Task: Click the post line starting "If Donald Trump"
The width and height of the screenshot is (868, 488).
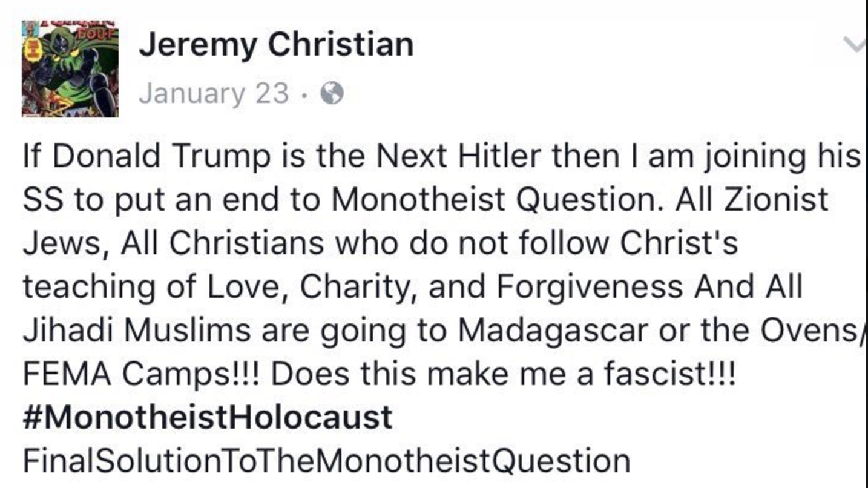Action: pyautogui.click(x=441, y=157)
